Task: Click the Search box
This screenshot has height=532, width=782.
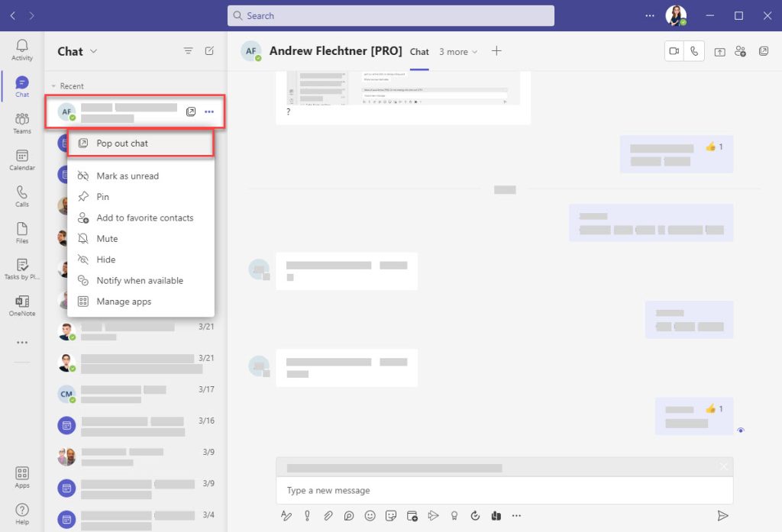Action: point(391,15)
